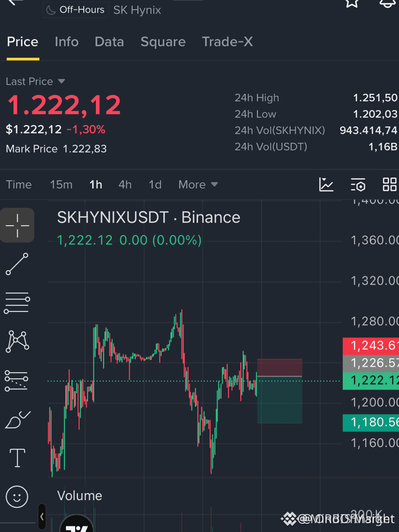Open the Last Price dropdown
The height and width of the screenshot is (532, 399).
tap(35, 81)
